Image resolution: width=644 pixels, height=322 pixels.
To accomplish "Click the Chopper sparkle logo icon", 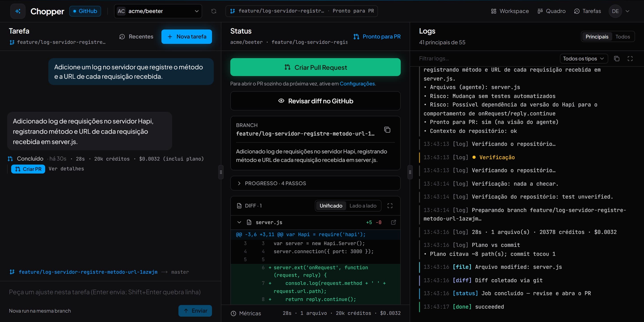I will [x=18, y=11].
